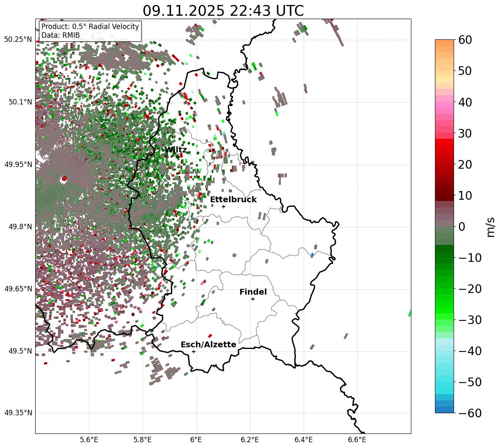Click the title 09.11.2025 22:43 UTC
The image size is (500, 448).
tap(223, 10)
